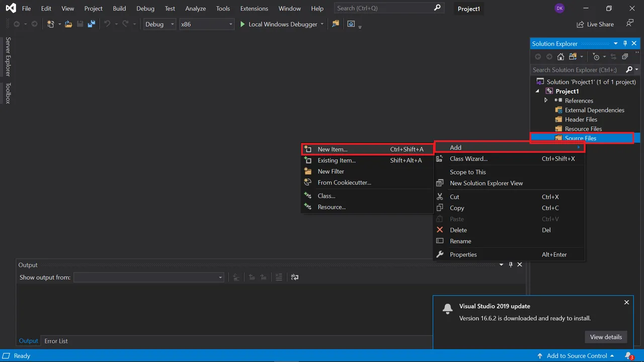Open the Build menu
This screenshot has height=362, width=644.
pos(119,9)
